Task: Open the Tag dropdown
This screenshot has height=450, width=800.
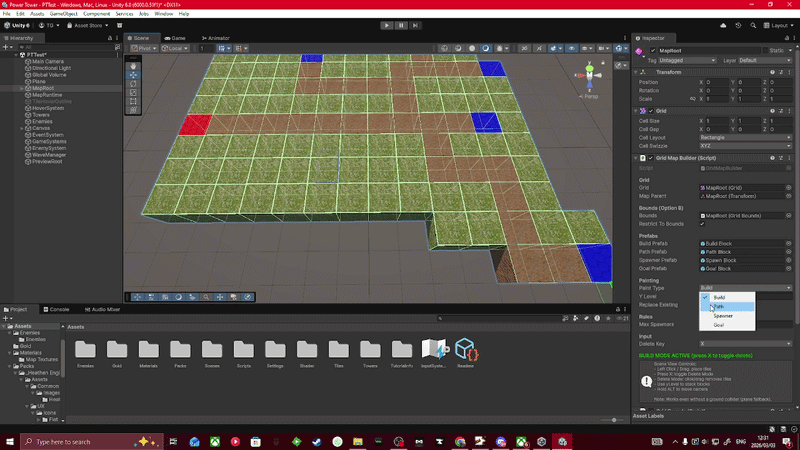Action: coord(687,60)
